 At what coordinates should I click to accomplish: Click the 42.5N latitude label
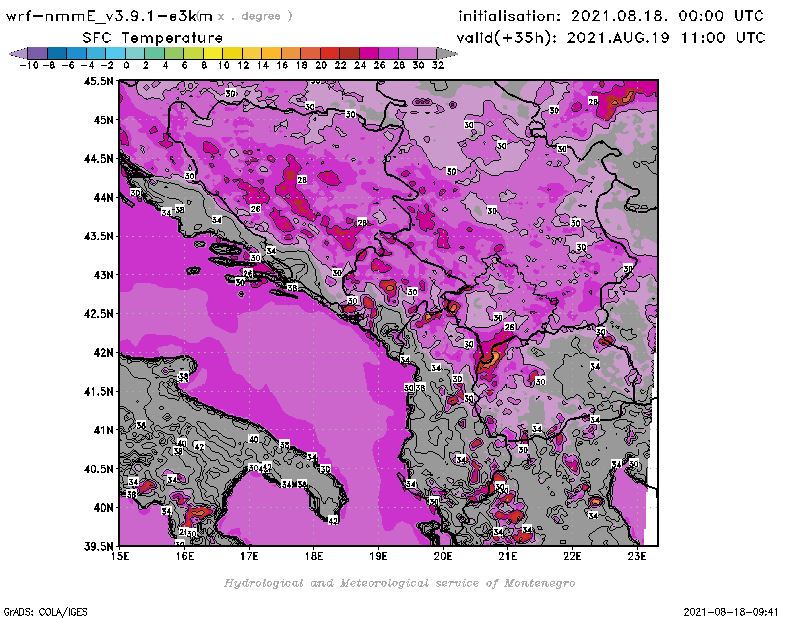click(98, 314)
